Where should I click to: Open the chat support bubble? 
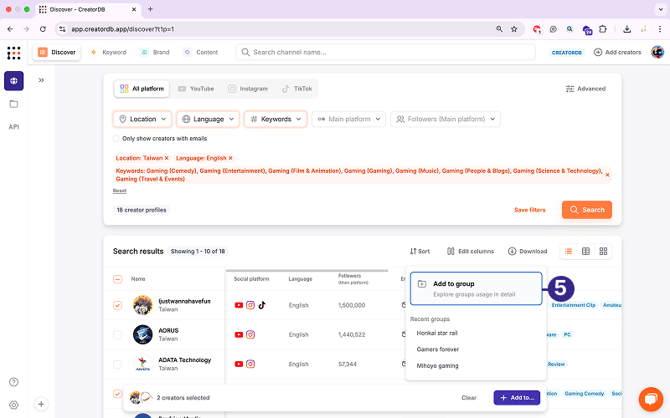click(650, 399)
